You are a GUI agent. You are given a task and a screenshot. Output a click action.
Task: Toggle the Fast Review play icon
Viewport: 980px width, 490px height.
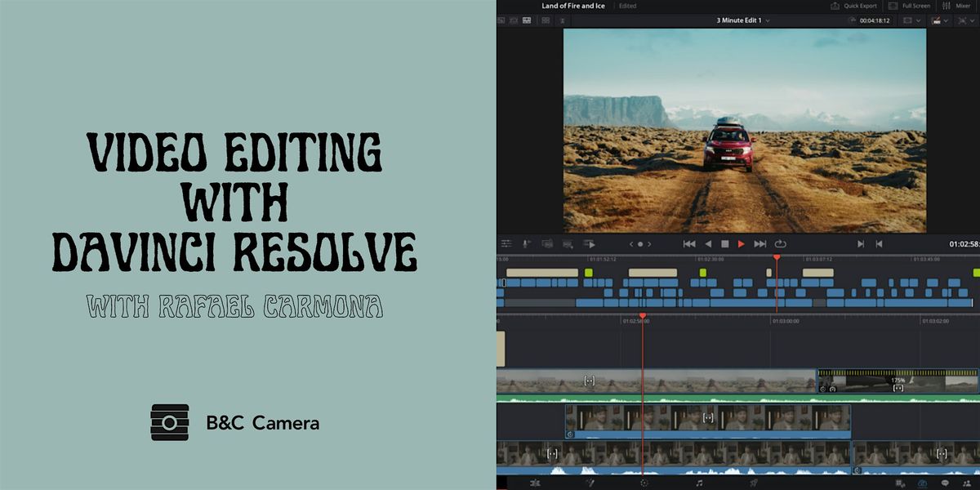[x=588, y=243]
